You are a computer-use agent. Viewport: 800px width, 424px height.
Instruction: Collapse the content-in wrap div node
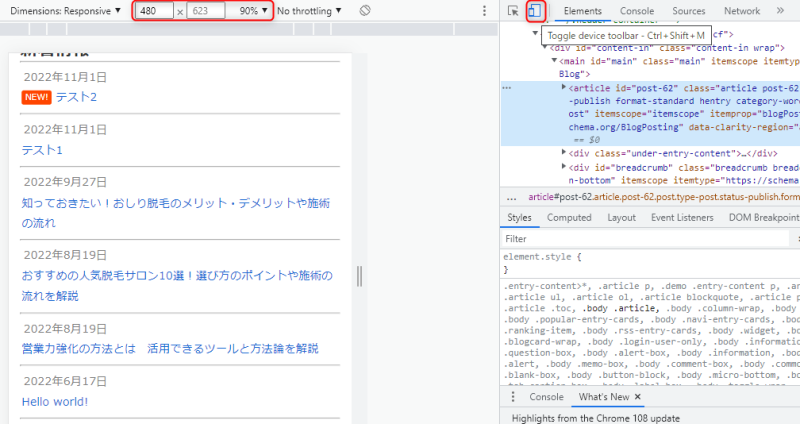point(544,47)
